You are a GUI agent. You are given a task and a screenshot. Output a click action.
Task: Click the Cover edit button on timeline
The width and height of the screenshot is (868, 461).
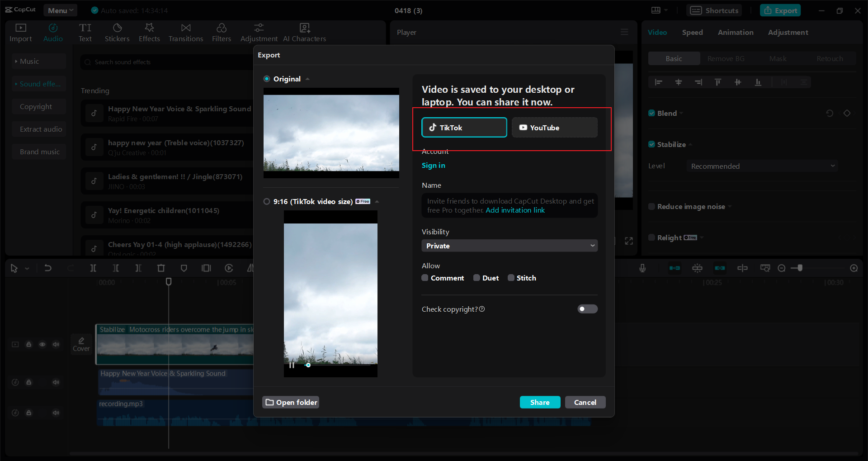point(81,344)
